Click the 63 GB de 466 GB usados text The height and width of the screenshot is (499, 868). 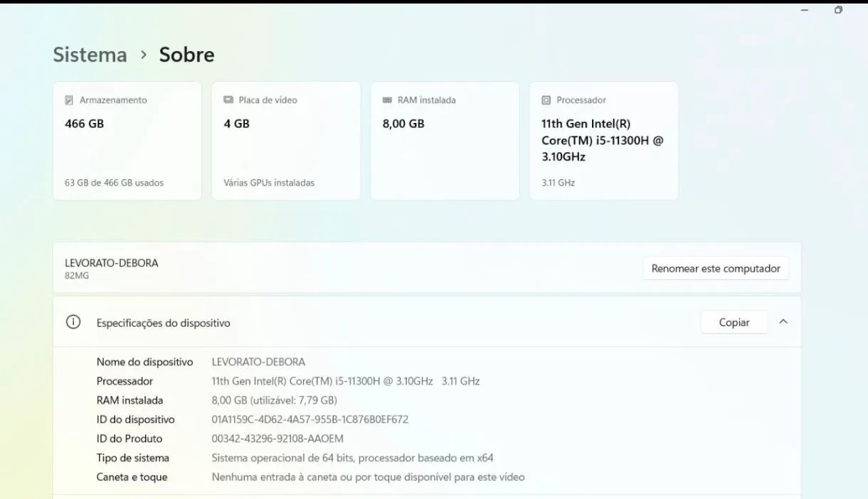pos(114,183)
